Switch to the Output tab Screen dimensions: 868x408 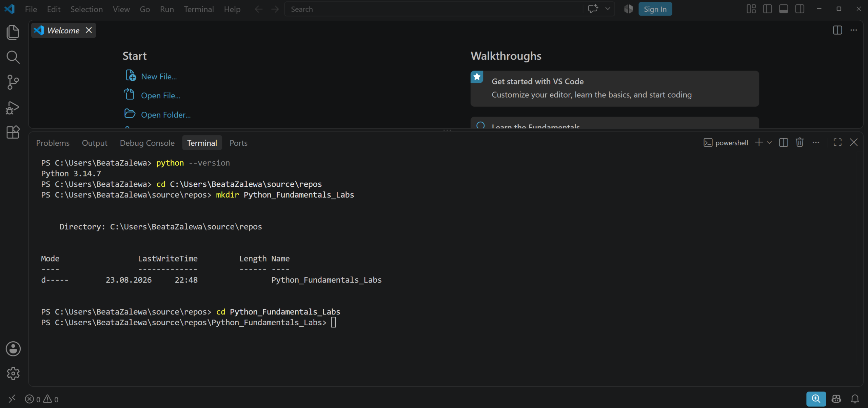click(95, 143)
